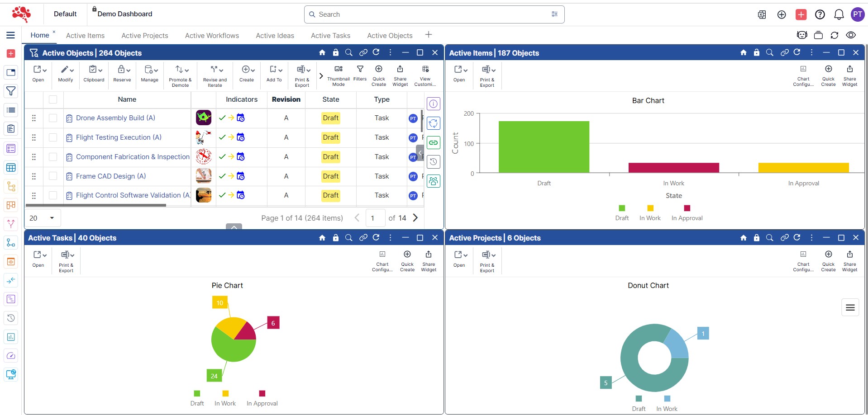Check the Drone Assembly Build row checkbox
The image size is (868, 415).
click(53, 118)
